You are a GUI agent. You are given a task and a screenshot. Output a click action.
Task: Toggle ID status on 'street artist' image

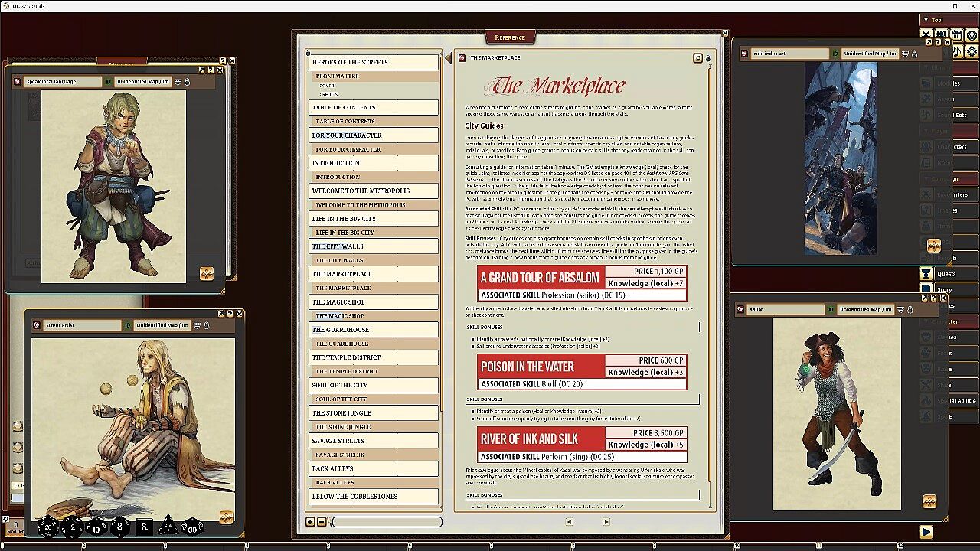[127, 325]
